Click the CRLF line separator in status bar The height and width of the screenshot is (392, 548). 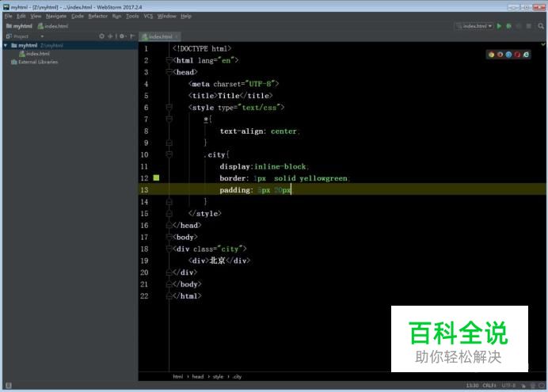[x=489, y=386]
